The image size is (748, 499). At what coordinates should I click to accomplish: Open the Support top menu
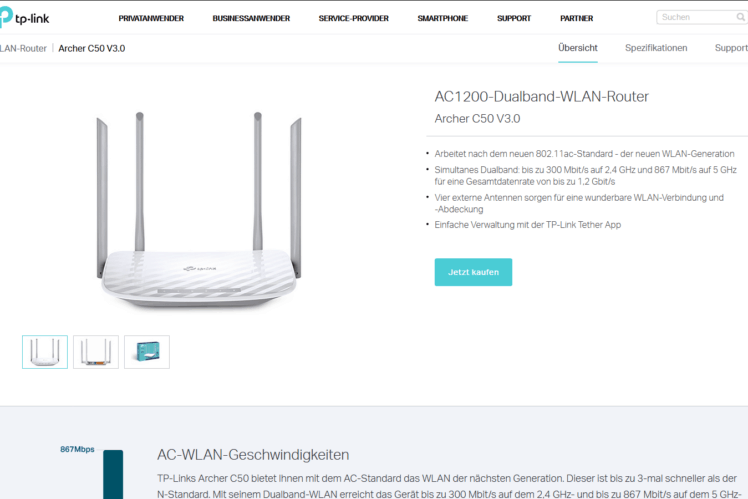514,18
